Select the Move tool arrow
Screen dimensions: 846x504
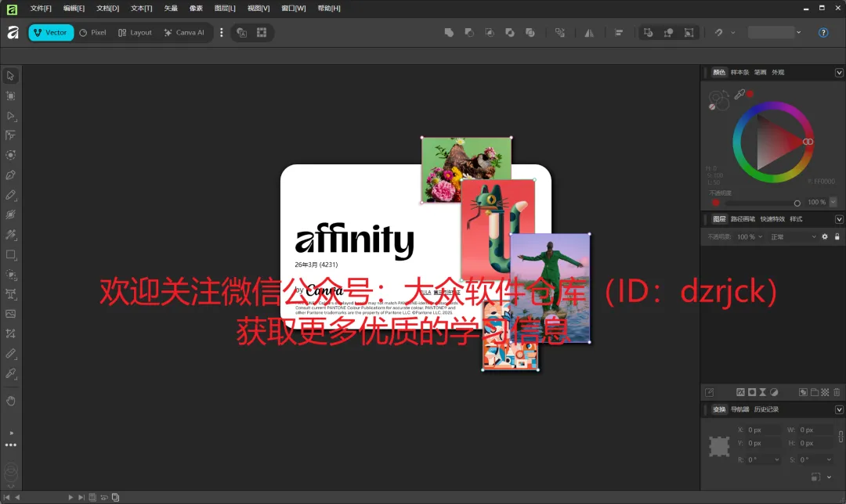pyautogui.click(x=10, y=76)
